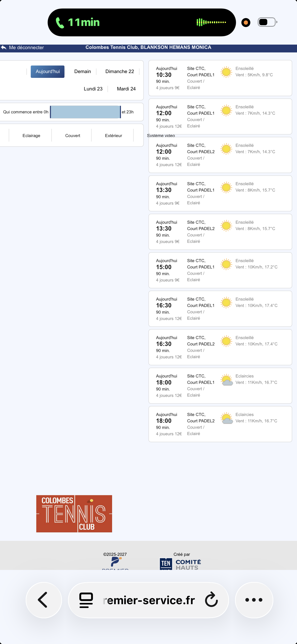
Task: Tap the premier-service.fr address field
Action: click(149, 600)
